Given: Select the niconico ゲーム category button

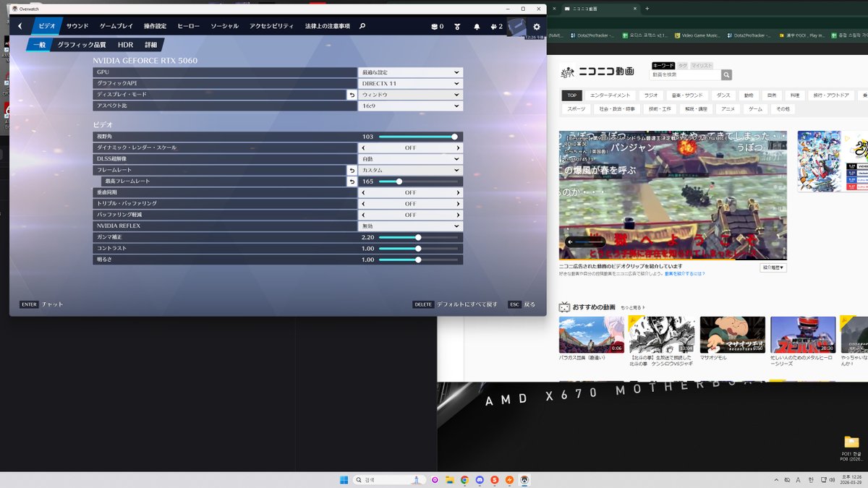Looking at the screenshot, I should [755, 109].
